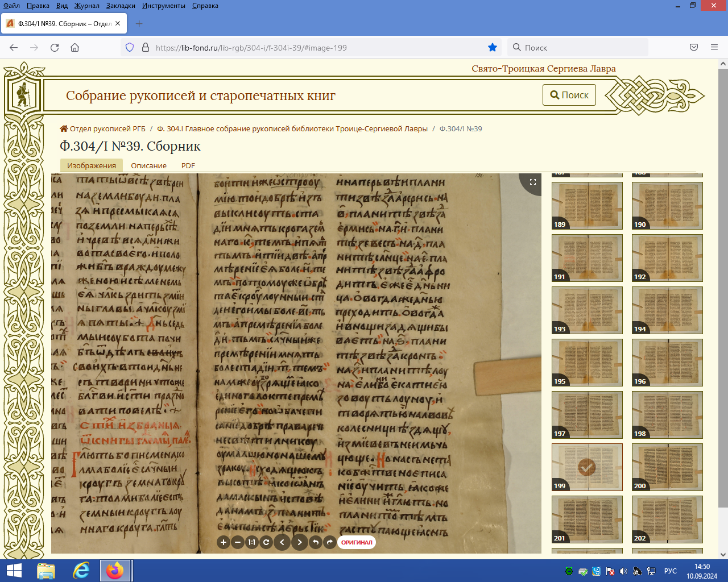Image resolution: width=728 pixels, height=582 pixels.
Task: Select thumbnail 198
Action: [667, 415]
